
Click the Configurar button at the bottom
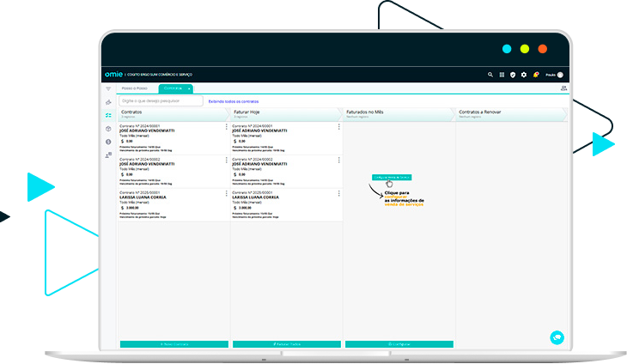tap(399, 344)
